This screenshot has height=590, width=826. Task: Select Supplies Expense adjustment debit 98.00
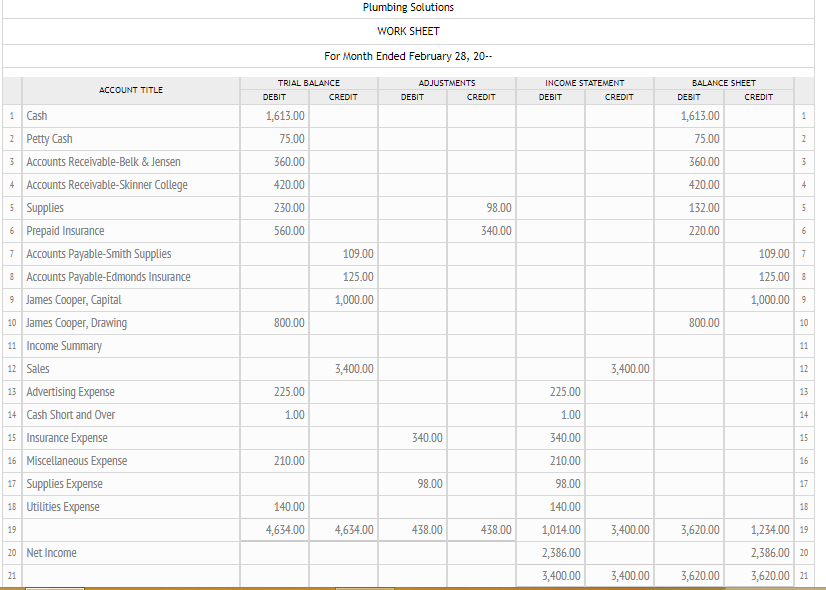[412, 484]
